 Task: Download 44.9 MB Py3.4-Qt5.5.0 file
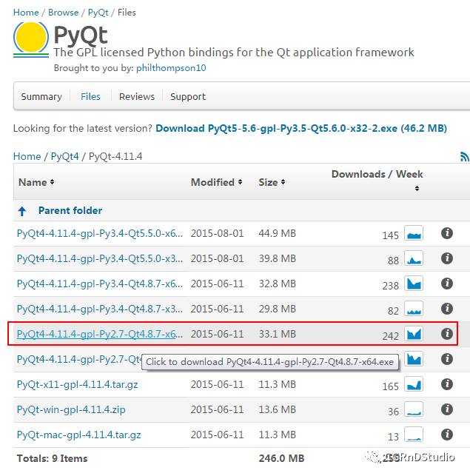point(100,233)
